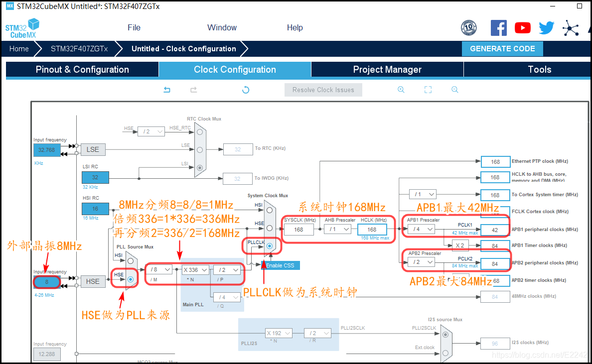
Task: Open the File menu
Action: (134, 27)
